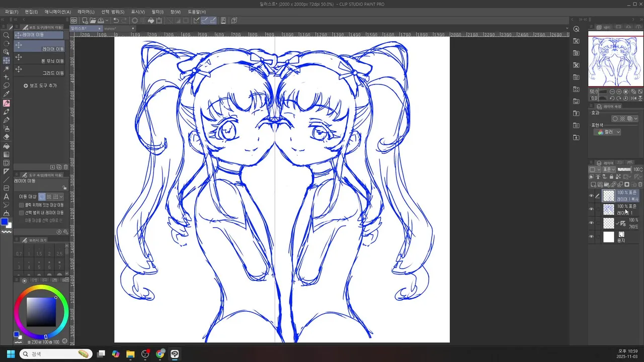Screen dimensions: 644x362
Task: Toggle visibility of 레이어 1 복사 layer
Action: (x=592, y=196)
